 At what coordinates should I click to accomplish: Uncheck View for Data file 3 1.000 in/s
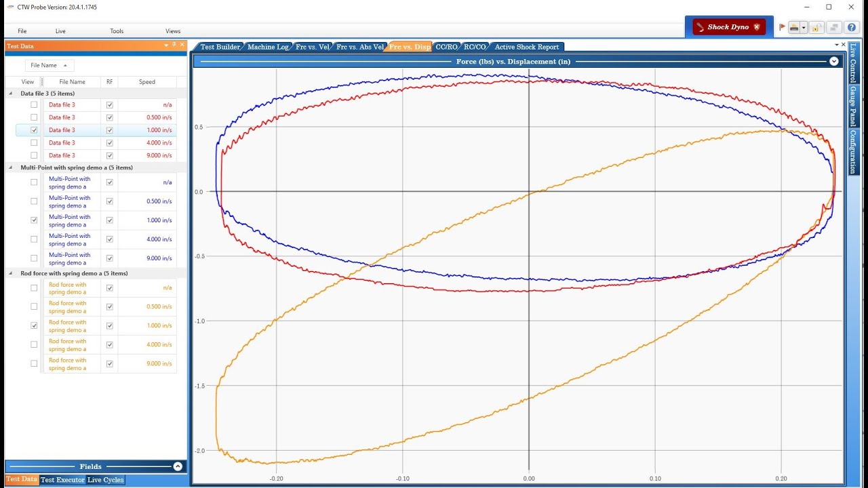pos(34,130)
